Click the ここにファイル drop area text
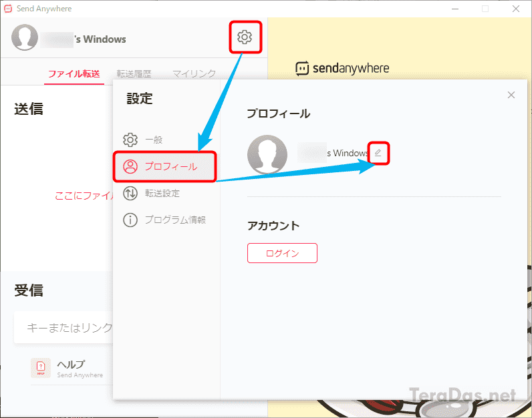Viewport: 532px width, 418px height. pyautogui.click(x=84, y=196)
